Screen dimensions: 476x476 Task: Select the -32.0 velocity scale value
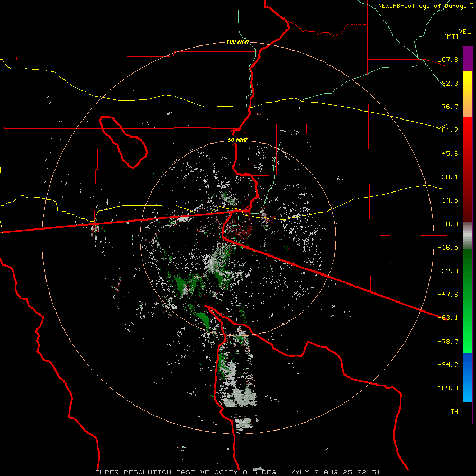[448, 271]
